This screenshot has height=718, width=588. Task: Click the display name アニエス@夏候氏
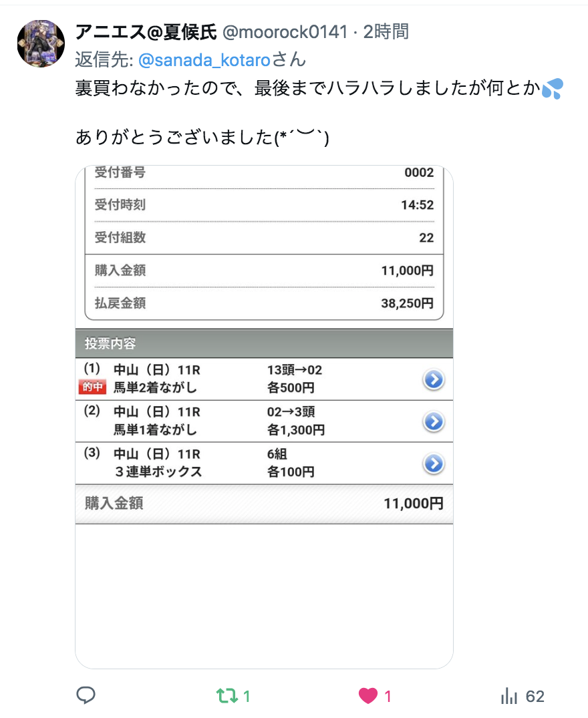[x=146, y=31]
